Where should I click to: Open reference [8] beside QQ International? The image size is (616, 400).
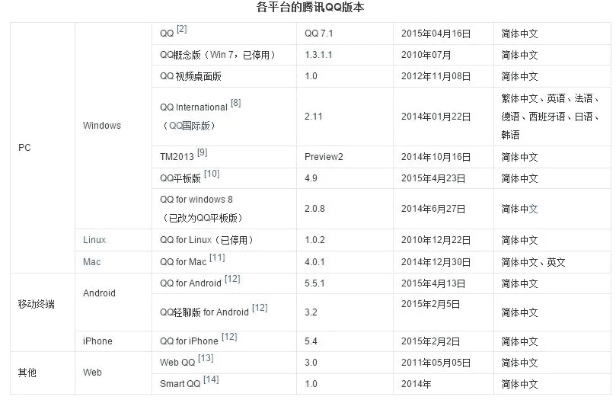[x=236, y=103]
